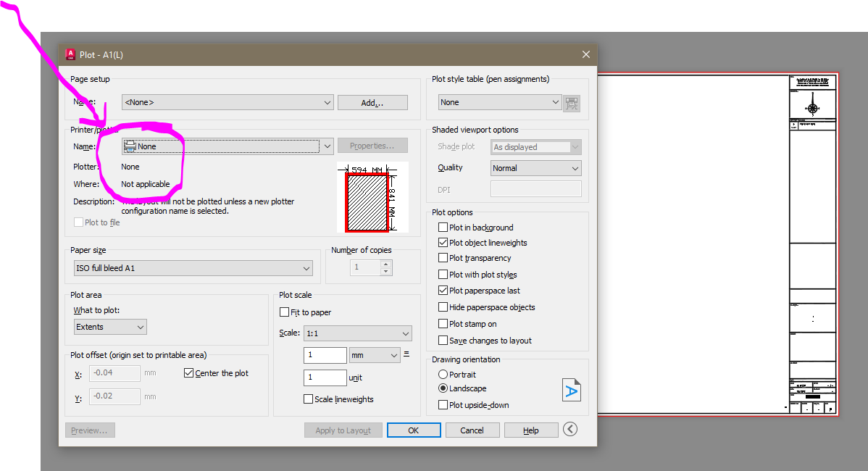Enable Plot transparency
Screen dimensions: 868x471
(443, 258)
